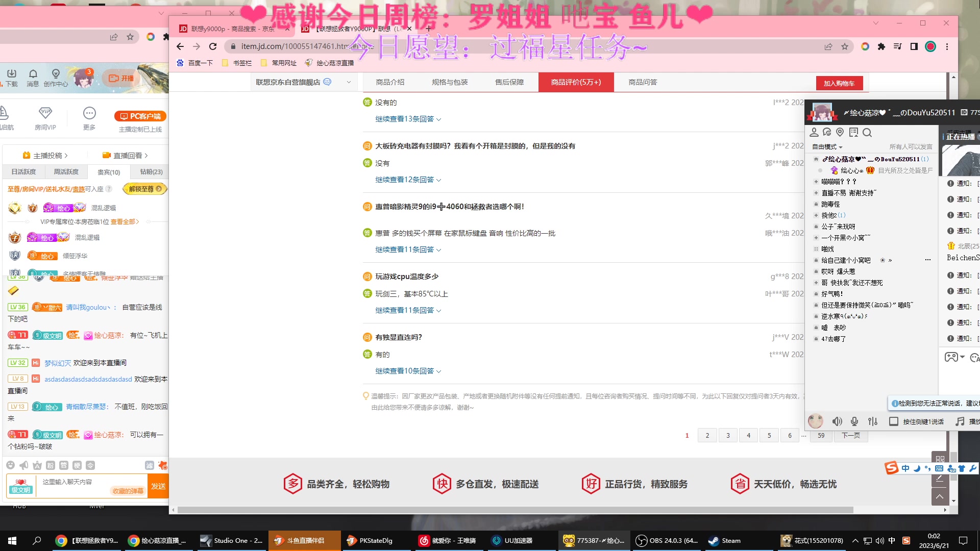Open the emoji picker in Douyu chat

(x=10, y=465)
